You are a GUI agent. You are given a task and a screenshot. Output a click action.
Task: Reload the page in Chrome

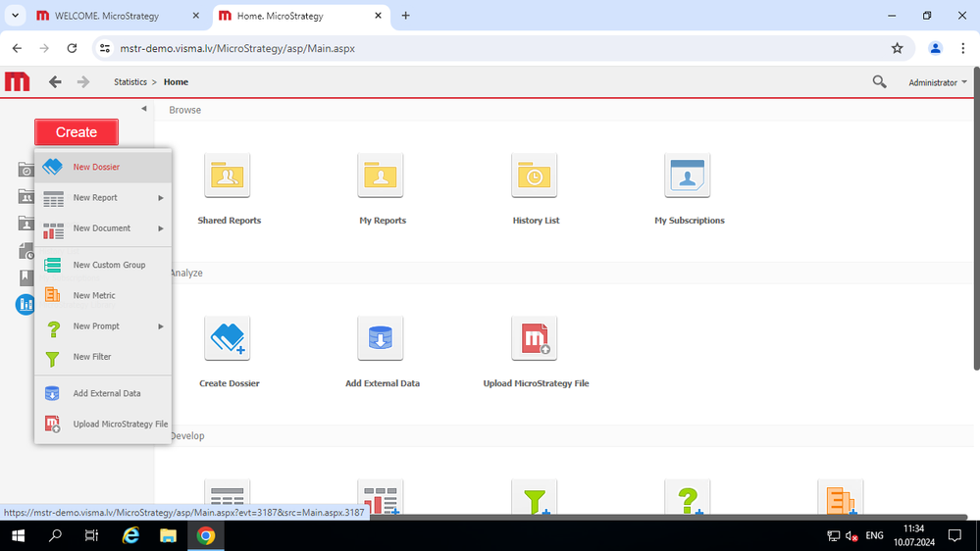pyautogui.click(x=72, y=48)
